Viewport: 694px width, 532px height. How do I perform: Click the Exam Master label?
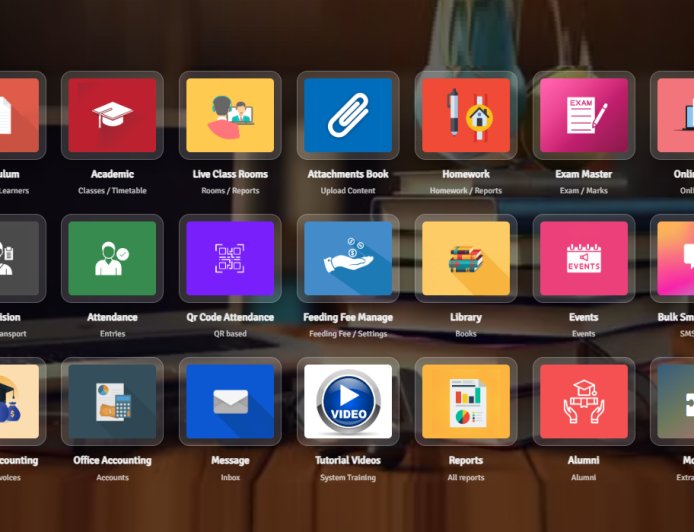coord(584,174)
